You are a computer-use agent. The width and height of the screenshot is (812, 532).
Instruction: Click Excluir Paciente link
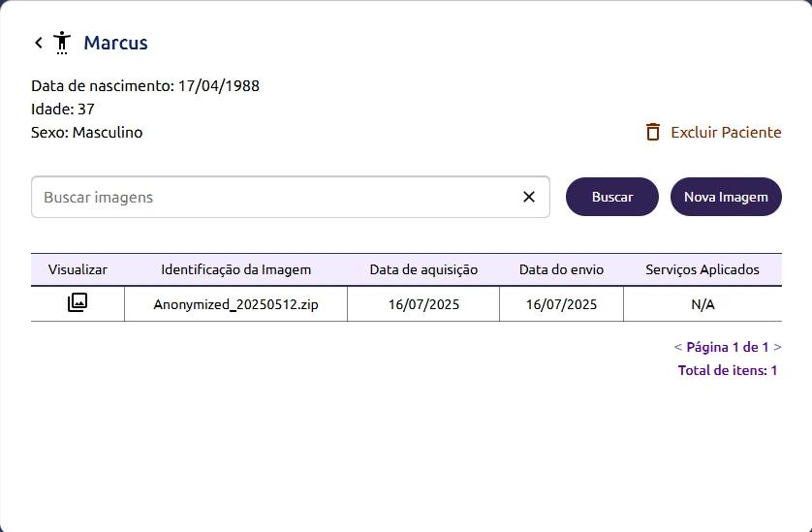coord(726,132)
